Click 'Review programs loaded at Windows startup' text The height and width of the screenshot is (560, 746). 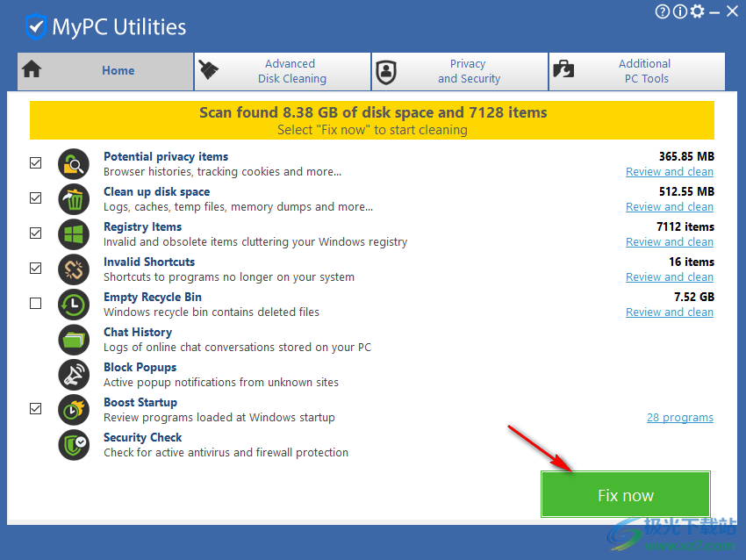point(219,417)
